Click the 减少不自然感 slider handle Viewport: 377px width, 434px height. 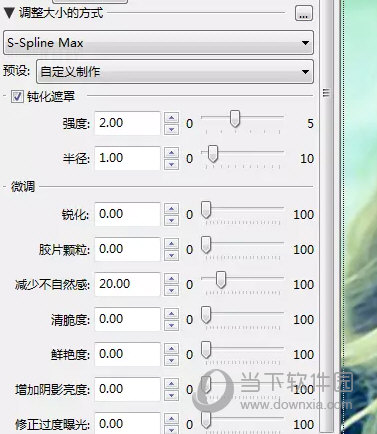pos(221,280)
